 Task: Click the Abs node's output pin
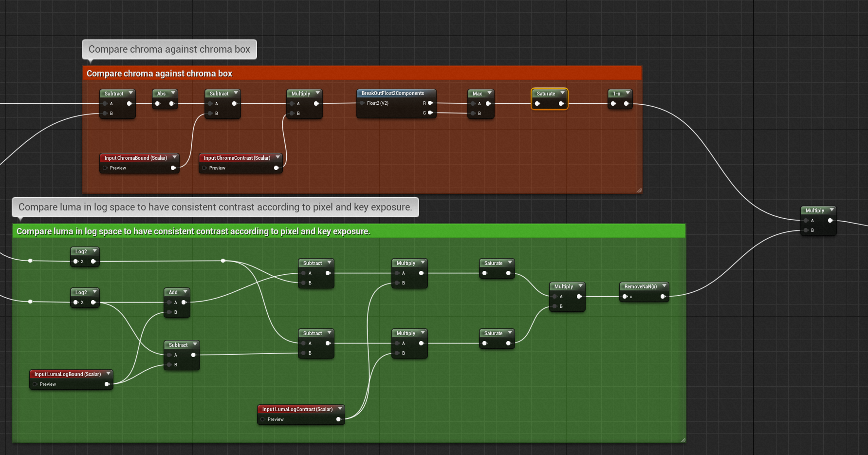(172, 104)
